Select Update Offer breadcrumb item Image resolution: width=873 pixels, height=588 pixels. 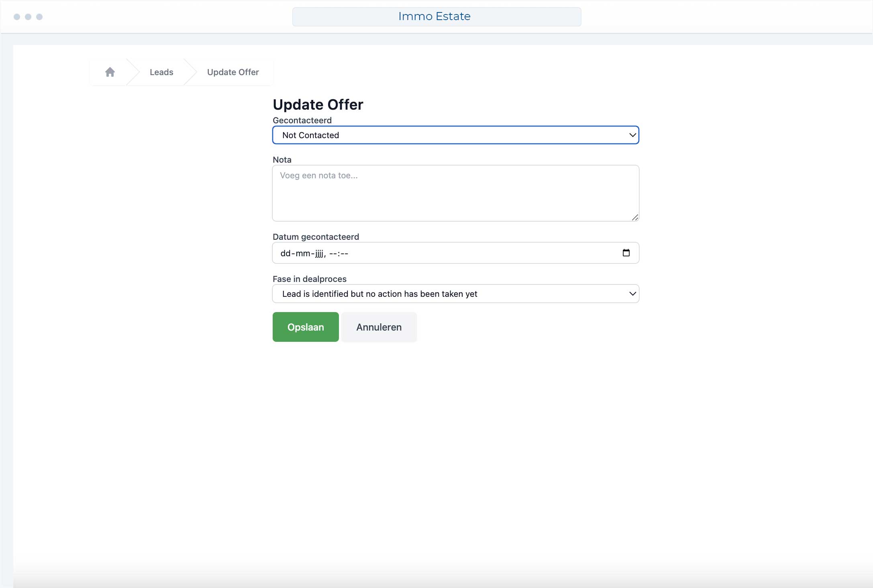(x=233, y=72)
